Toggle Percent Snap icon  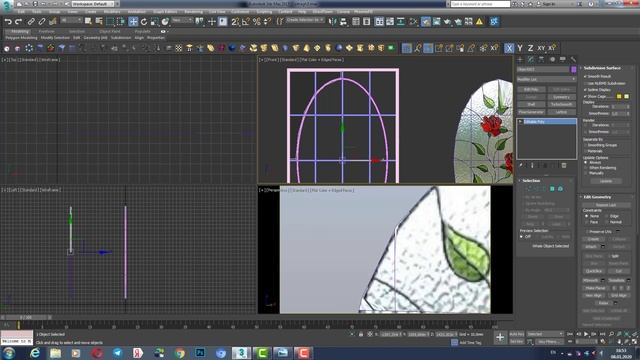point(257,22)
